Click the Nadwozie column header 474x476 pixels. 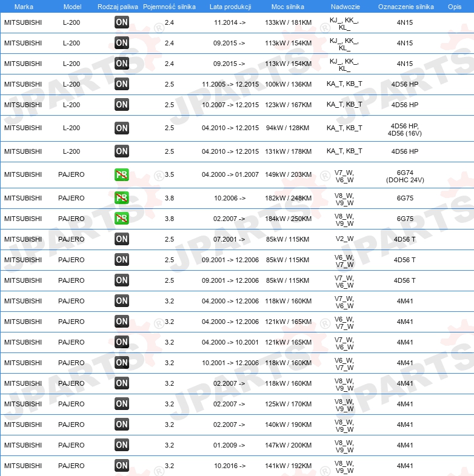(x=345, y=7)
